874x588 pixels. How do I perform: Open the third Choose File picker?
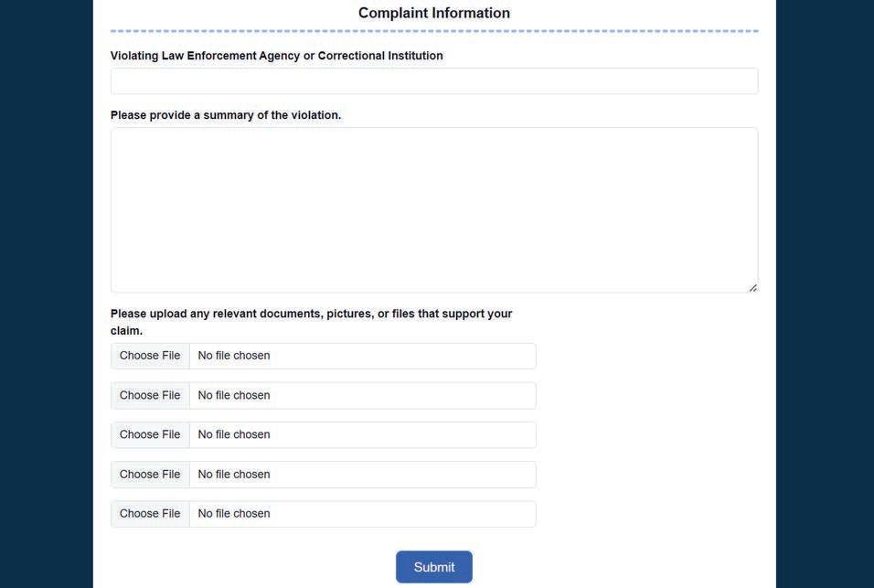tap(150, 435)
